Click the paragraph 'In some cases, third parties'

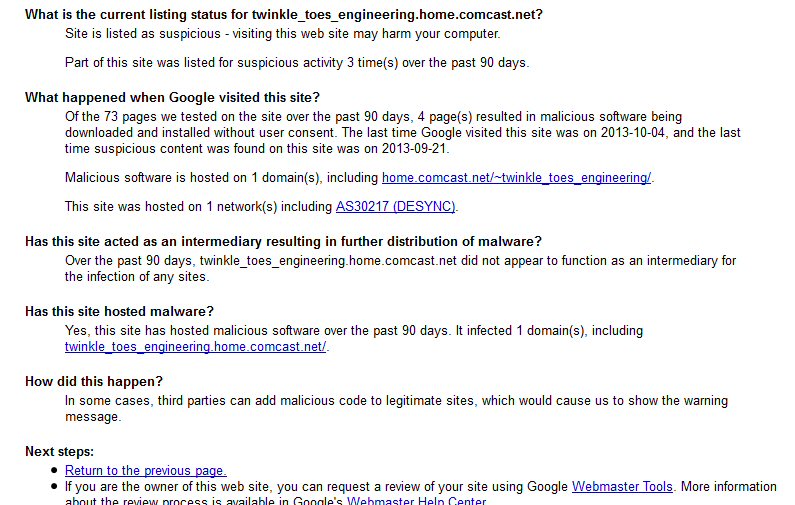click(396, 409)
